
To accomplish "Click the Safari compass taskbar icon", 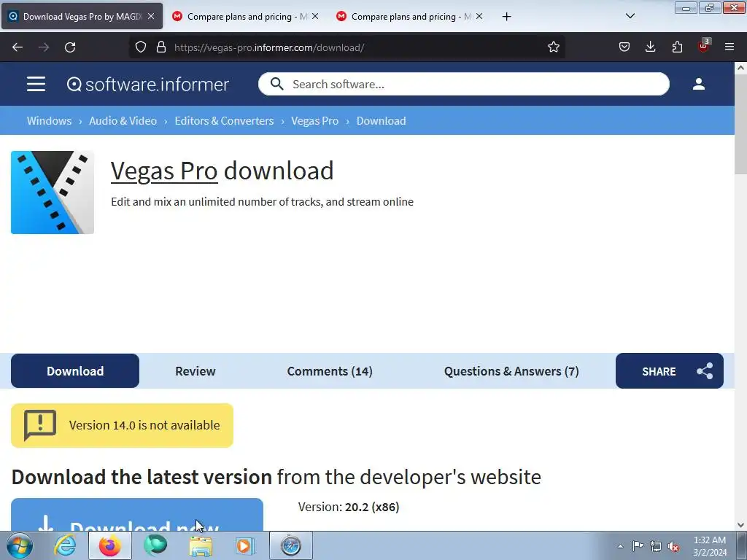I will tap(290, 545).
